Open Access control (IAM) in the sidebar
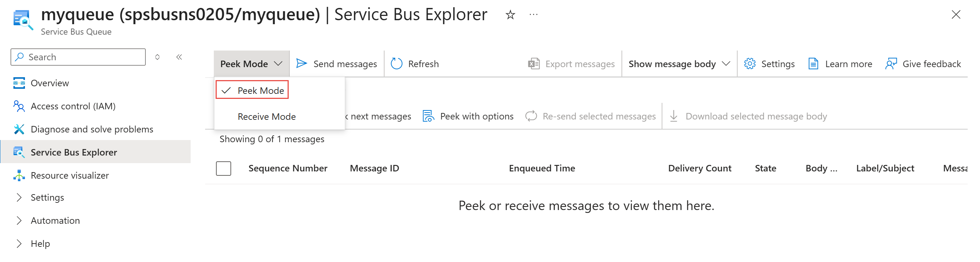Viewport: 980px width, 262px height. coord(73,106)
